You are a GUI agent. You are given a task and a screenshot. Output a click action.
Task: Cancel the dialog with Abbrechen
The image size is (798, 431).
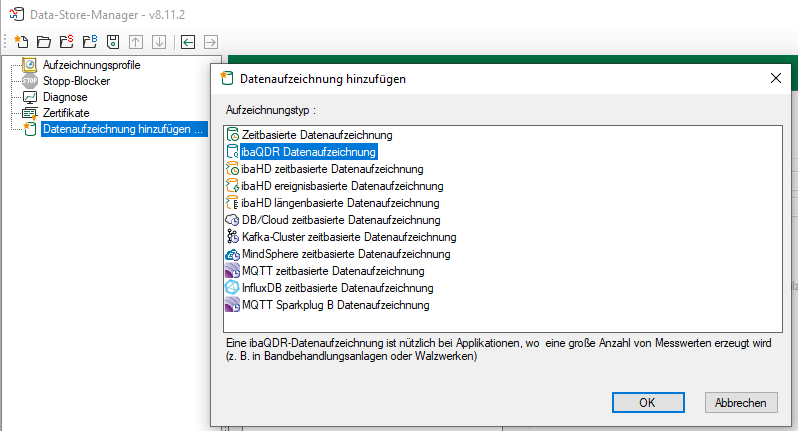(x=741, y=403)
